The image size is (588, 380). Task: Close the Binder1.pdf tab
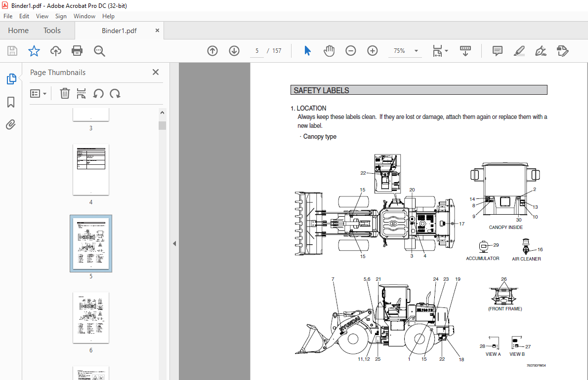157,30
